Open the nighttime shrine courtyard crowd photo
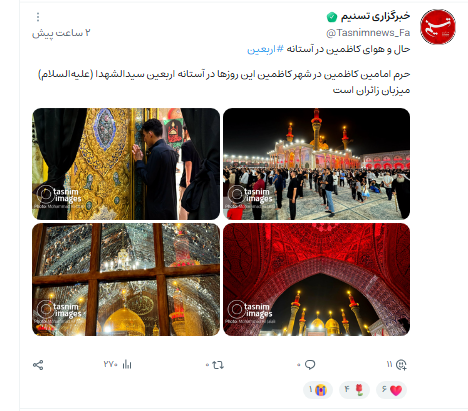The image size is (468, 411). tap(316, 164)
